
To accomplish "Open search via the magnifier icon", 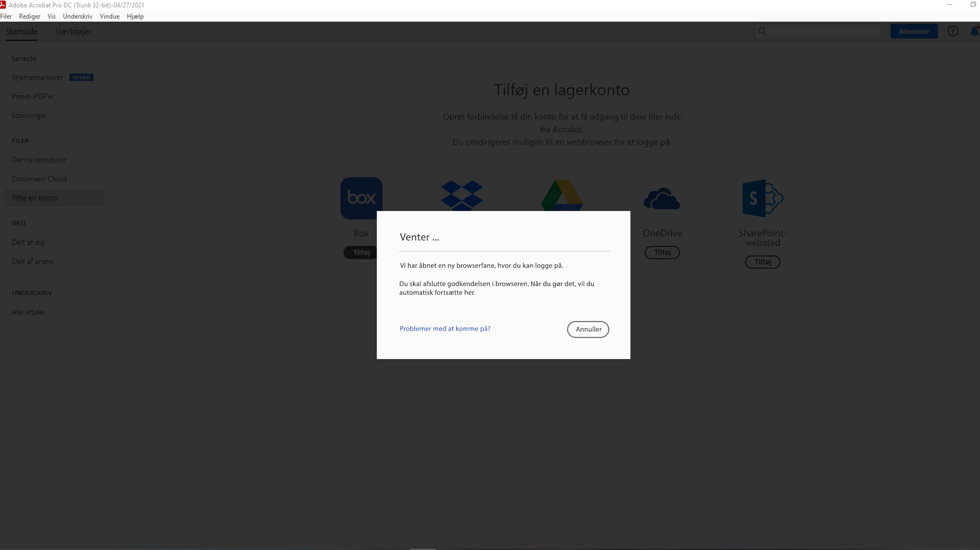I will coord(763,31).
